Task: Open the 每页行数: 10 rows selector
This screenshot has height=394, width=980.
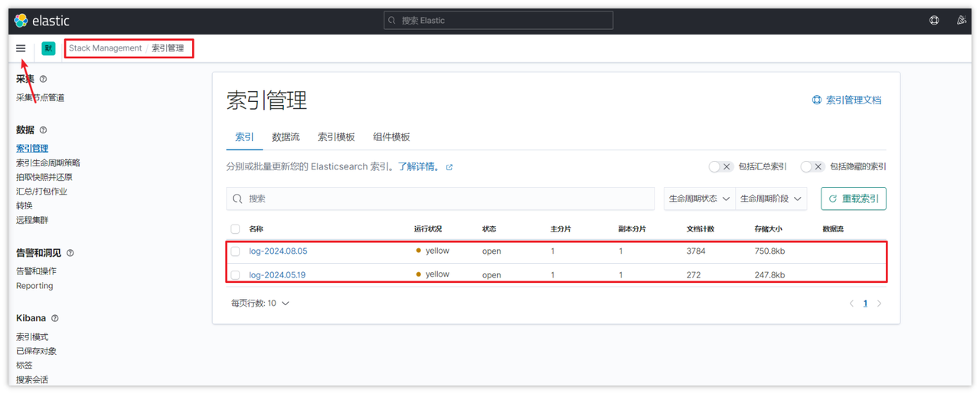Action: point(260,304)
